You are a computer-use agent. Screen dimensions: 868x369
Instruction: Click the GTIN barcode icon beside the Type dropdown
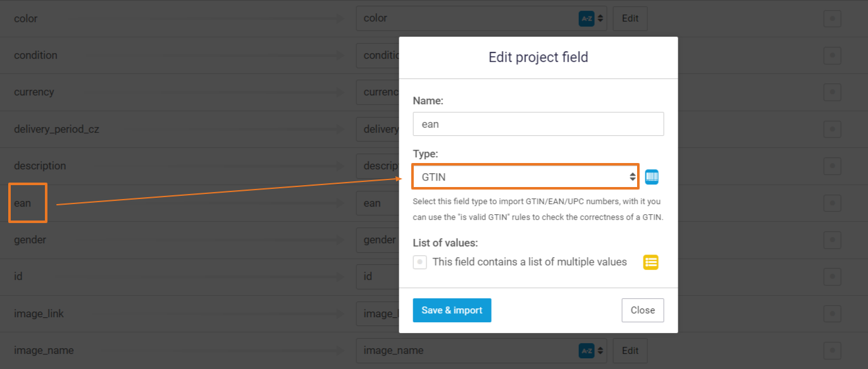[652, 177]
